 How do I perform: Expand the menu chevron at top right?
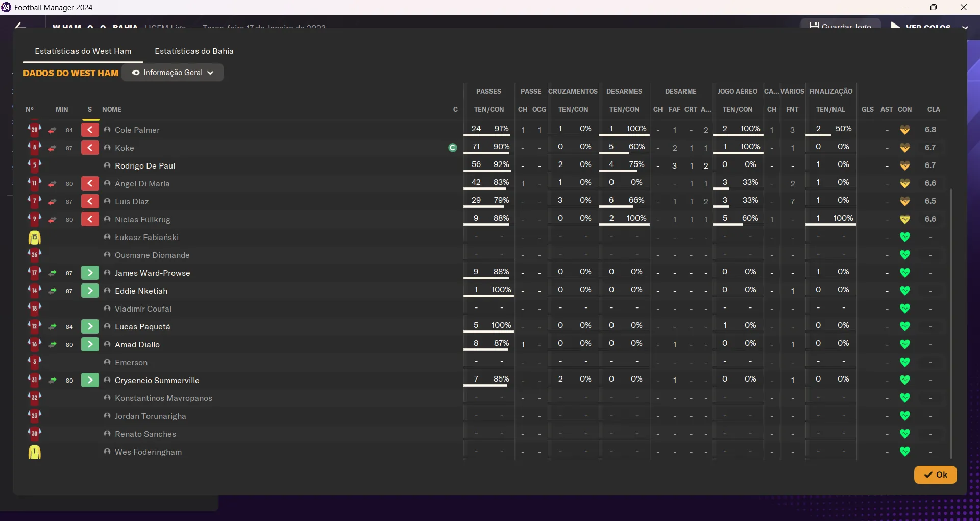(965, 27)
